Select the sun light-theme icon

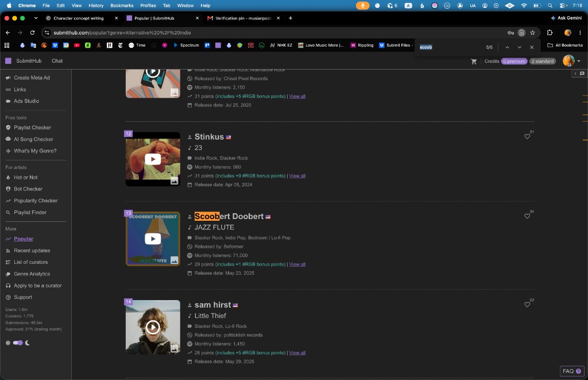(7, 343)
